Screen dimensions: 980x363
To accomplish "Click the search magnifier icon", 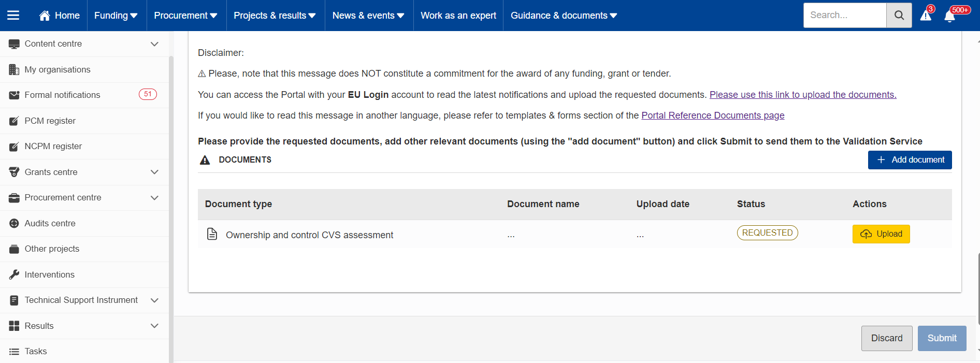I will [899, 16].
